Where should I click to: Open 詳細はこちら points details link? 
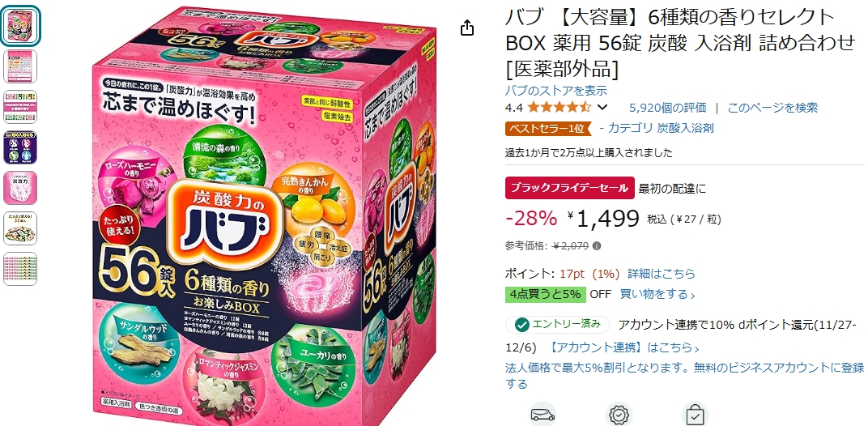click(661, 274)
